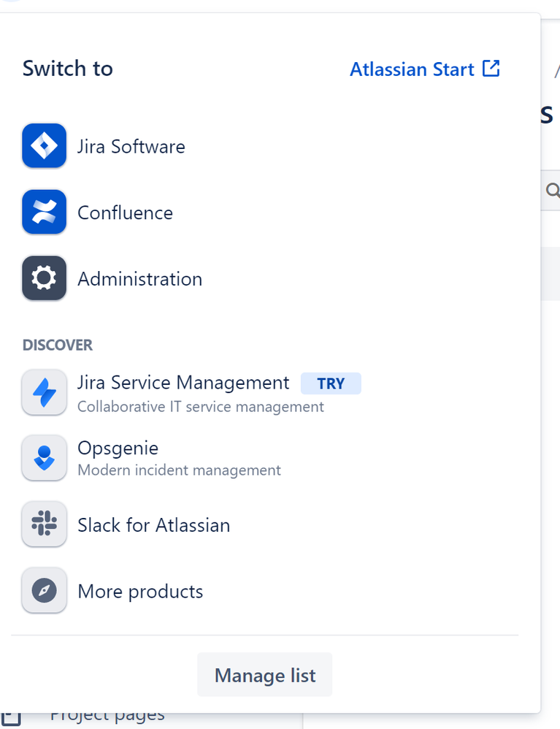560x729 pixels.
Task: Switch to Confluence
Action: pos(125,213)
